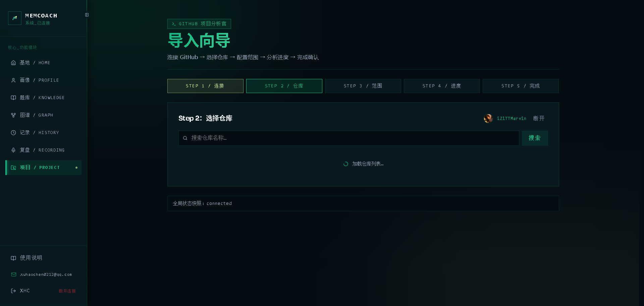
Task: Click the XHC user name in the sidebar
Action: click(x=25, y=291)
